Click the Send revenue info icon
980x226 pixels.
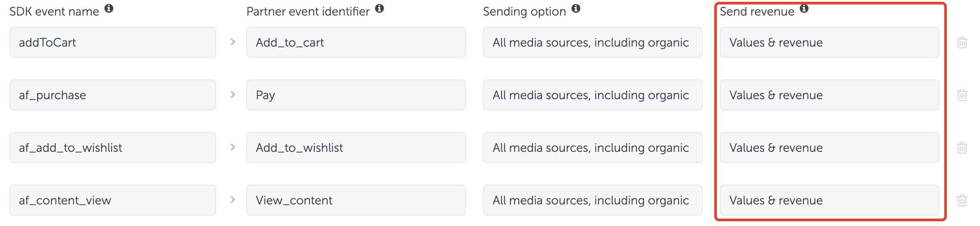coord(804,8)
